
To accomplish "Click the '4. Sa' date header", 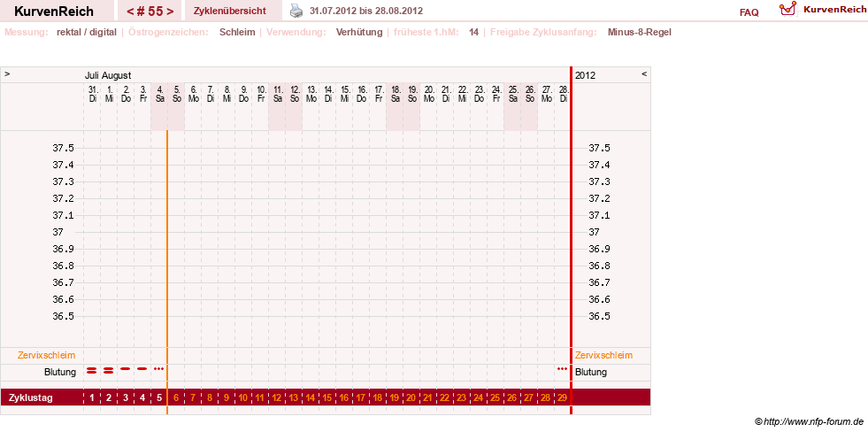I will tap(159, 94).
